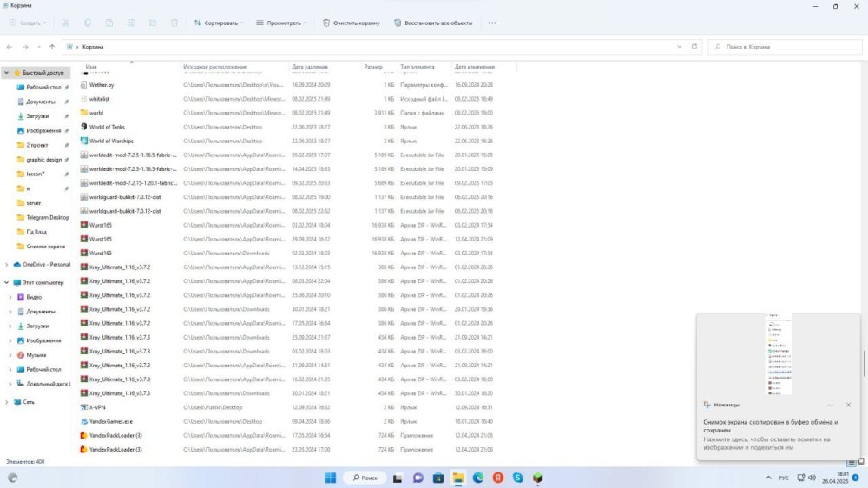Viewport: 868px width, 488px height.
Task: Refresh the Корзина folder view
Action: (694, 47)
